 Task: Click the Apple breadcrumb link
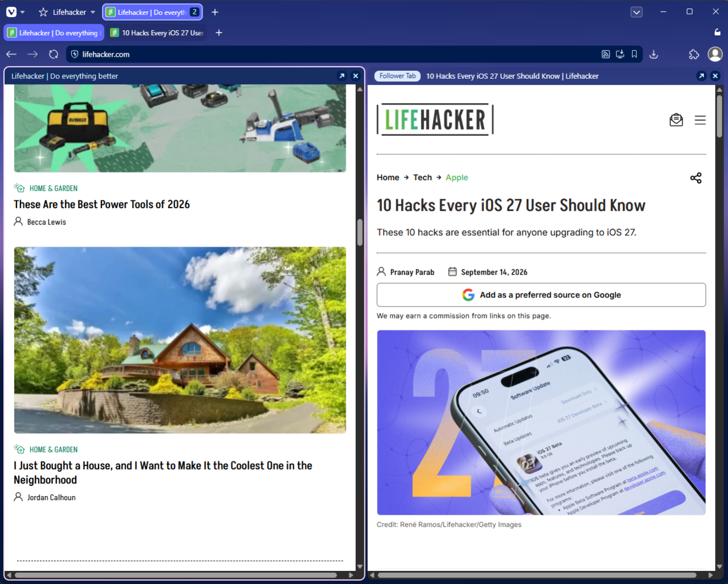coord(457,177)
